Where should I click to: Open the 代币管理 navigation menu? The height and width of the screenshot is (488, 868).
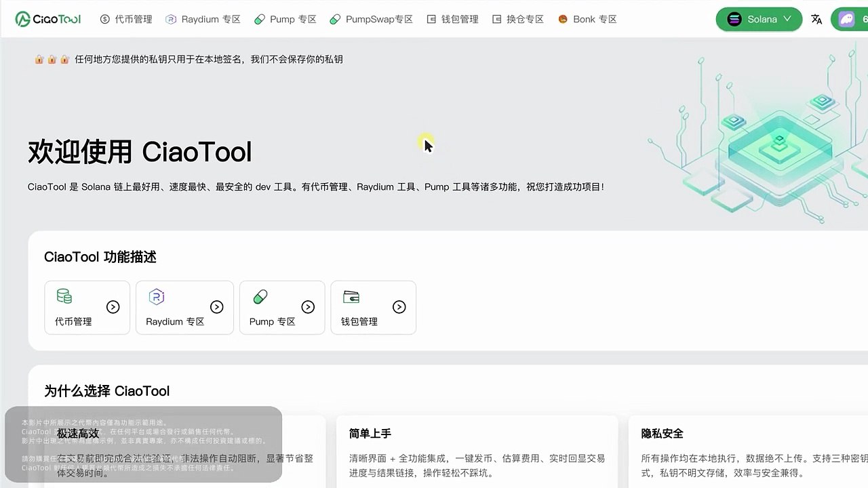click(x=126, y=20)
